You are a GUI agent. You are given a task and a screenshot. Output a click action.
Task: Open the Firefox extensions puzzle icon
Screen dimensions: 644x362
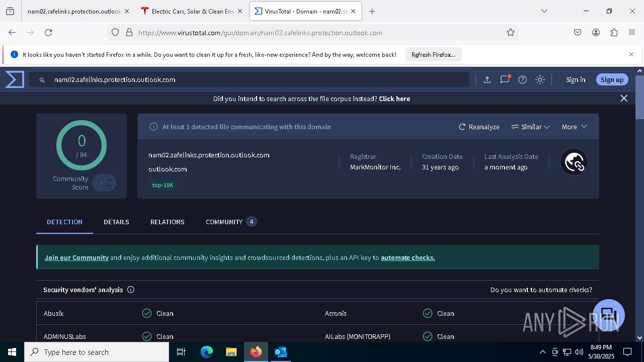tap(614, 33)
